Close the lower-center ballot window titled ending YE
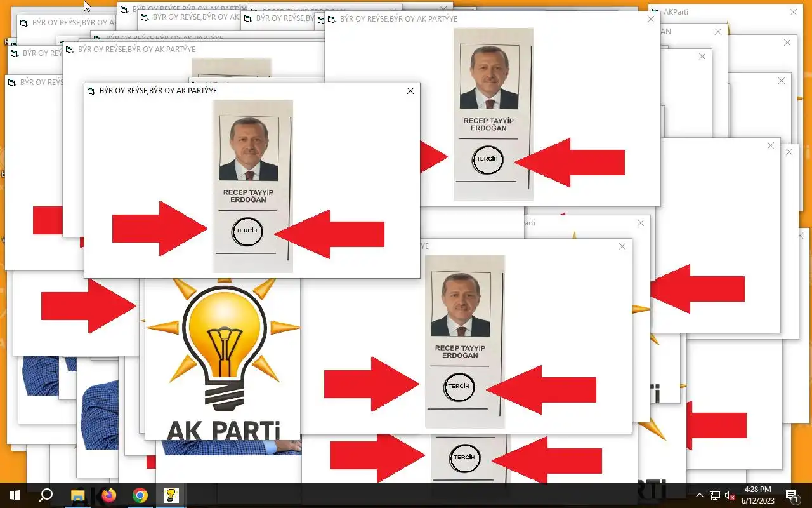This screenshot has height=508, width=812. tap(622, 246)
